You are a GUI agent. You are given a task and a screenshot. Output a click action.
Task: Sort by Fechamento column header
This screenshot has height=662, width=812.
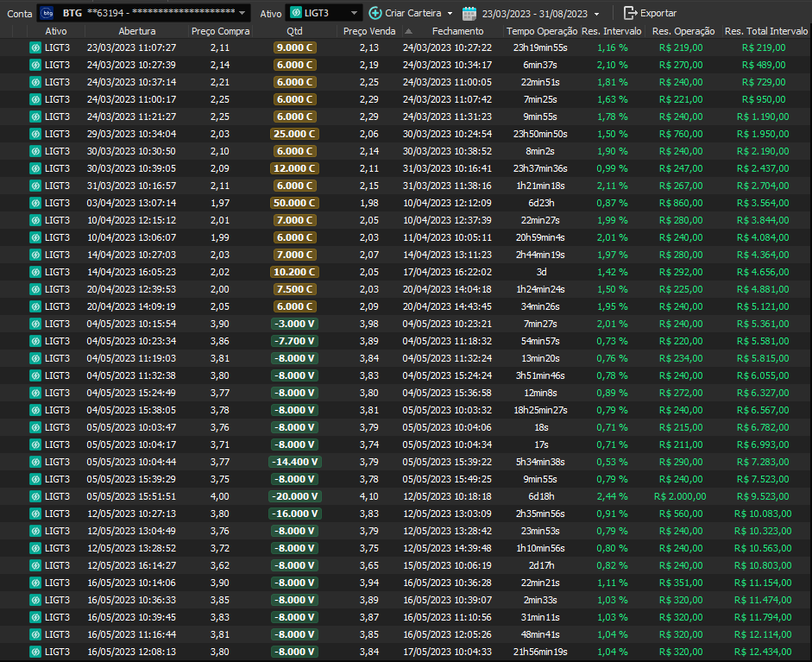[x=457, y=31]
